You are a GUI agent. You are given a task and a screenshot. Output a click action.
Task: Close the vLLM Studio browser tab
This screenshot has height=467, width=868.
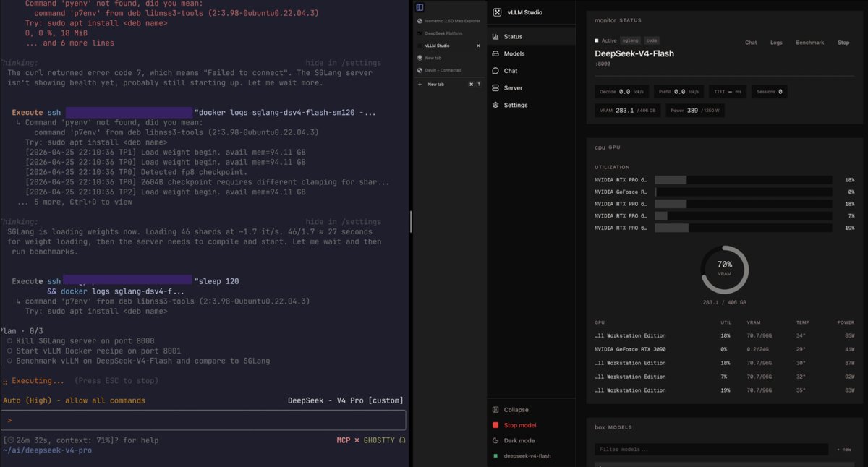click(478, 46)
